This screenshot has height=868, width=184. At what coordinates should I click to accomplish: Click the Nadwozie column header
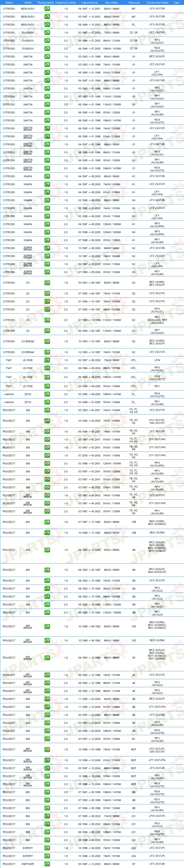coord(134,2)
